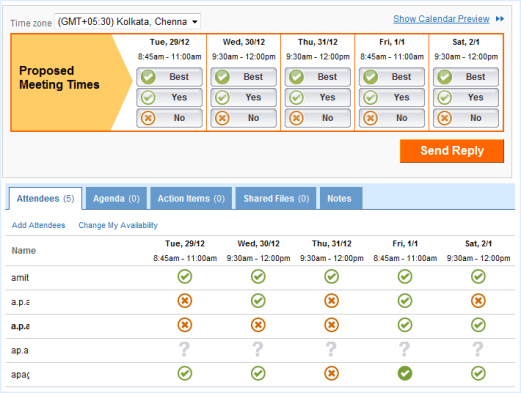This screenshot has height=393, width=521.
Task: Click ap.a's question mark for Fri 1/1
Action: click(x=404, y=349)
